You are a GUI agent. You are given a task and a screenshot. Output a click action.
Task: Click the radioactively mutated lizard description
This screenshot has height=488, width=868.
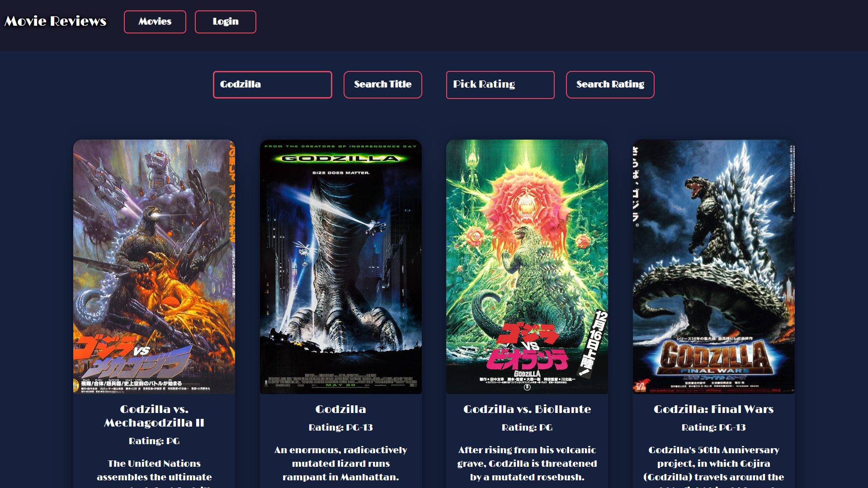[340, 463]
